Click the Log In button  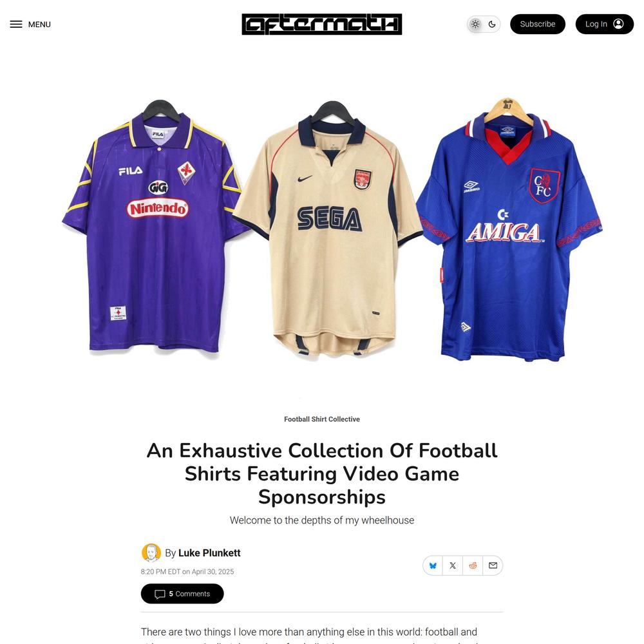605,24
